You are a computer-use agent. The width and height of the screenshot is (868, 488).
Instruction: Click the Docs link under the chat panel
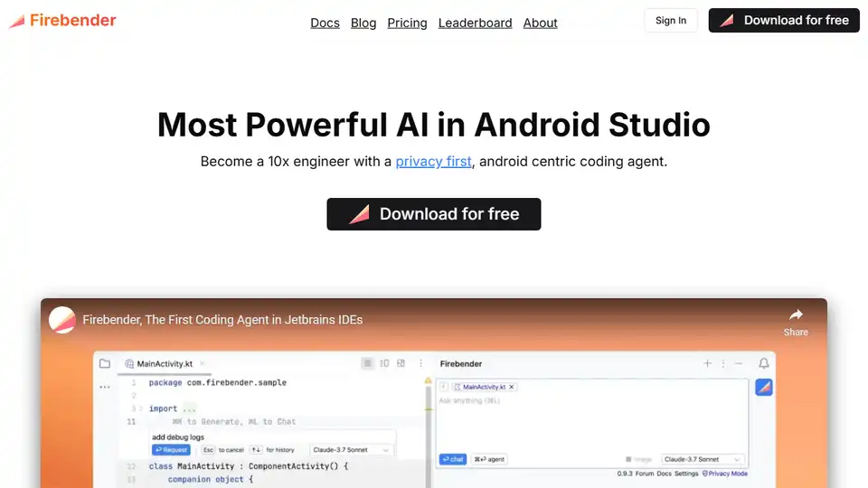[x=664, y=474]
